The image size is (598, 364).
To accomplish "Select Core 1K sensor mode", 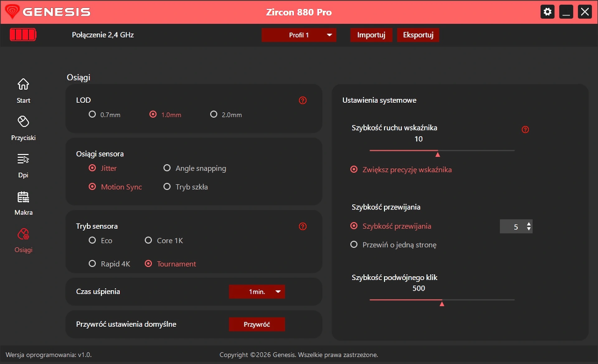I will [164, 240].
